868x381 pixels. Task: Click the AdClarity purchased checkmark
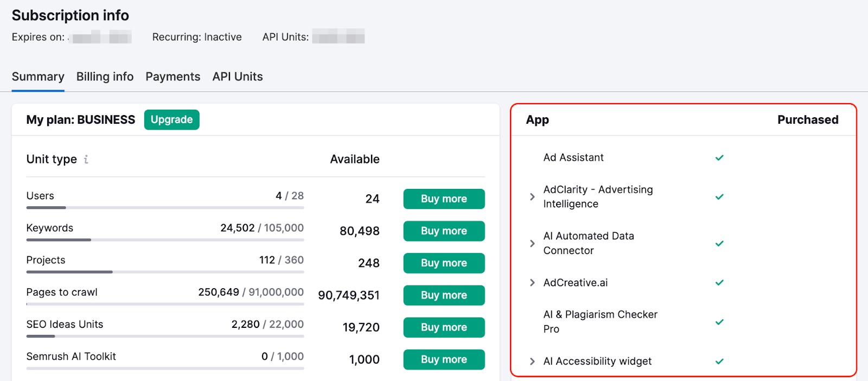719,197
